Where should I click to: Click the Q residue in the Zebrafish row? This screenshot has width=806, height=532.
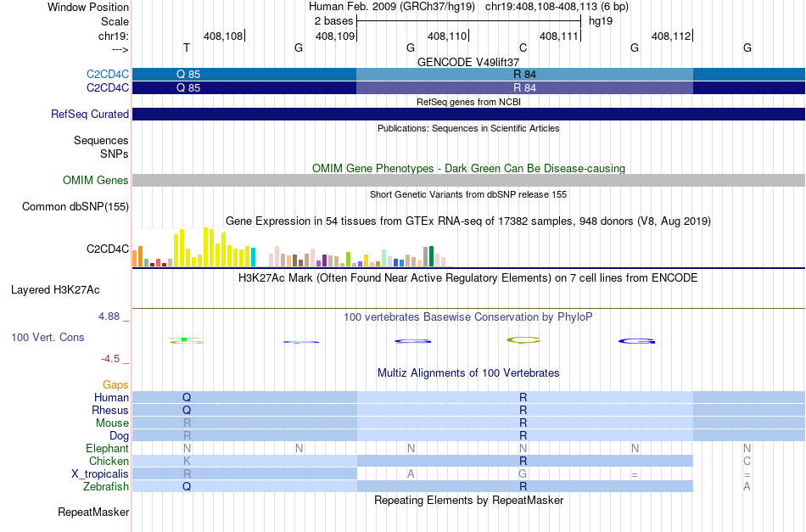point(187,486)
